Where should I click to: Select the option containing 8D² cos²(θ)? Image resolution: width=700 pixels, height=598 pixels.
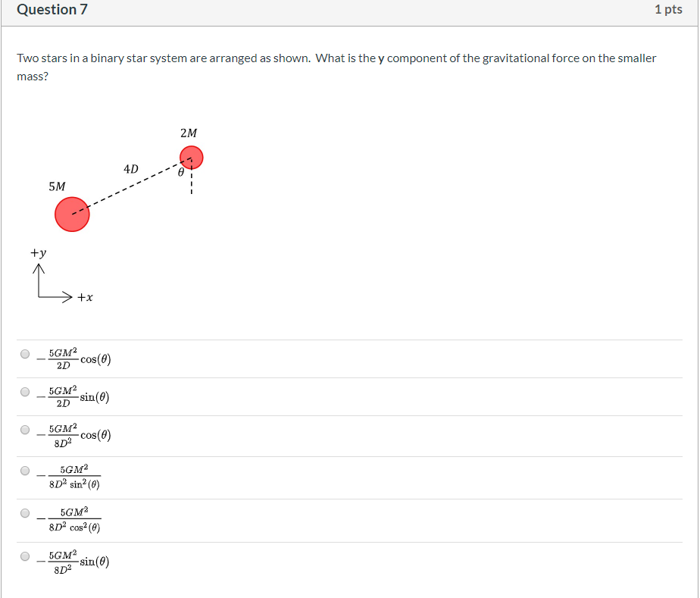[x=23, y=515]
